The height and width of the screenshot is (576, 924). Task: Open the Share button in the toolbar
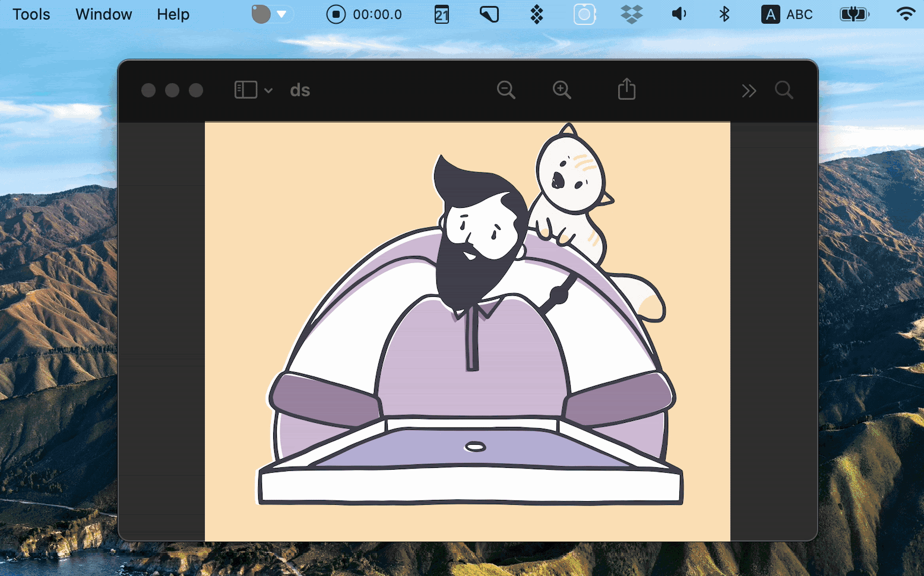pos(626,89)
